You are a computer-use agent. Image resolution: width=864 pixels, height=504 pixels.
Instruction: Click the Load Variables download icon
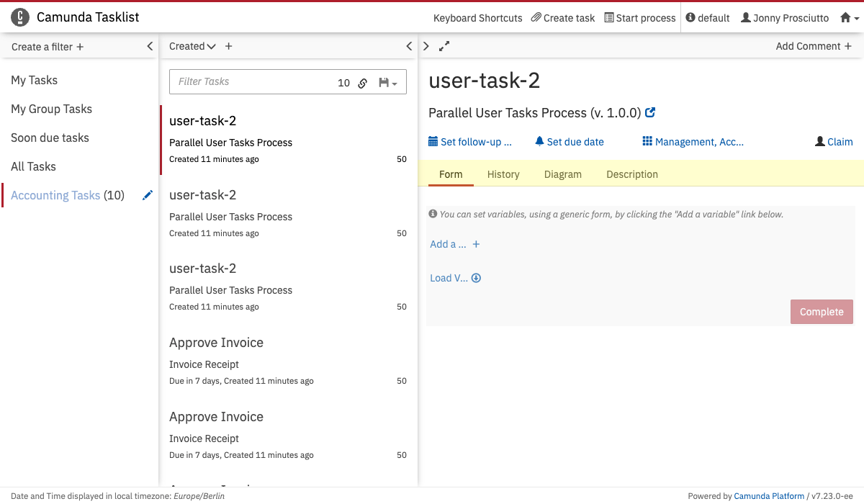click(x=476, y=278)
